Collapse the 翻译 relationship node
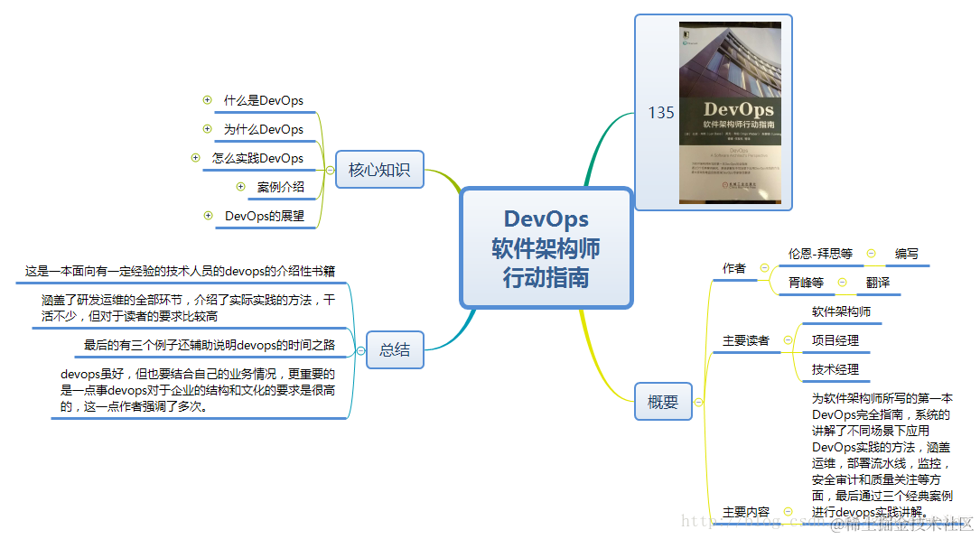Screen dimensions: 980x539 [842, 283]
